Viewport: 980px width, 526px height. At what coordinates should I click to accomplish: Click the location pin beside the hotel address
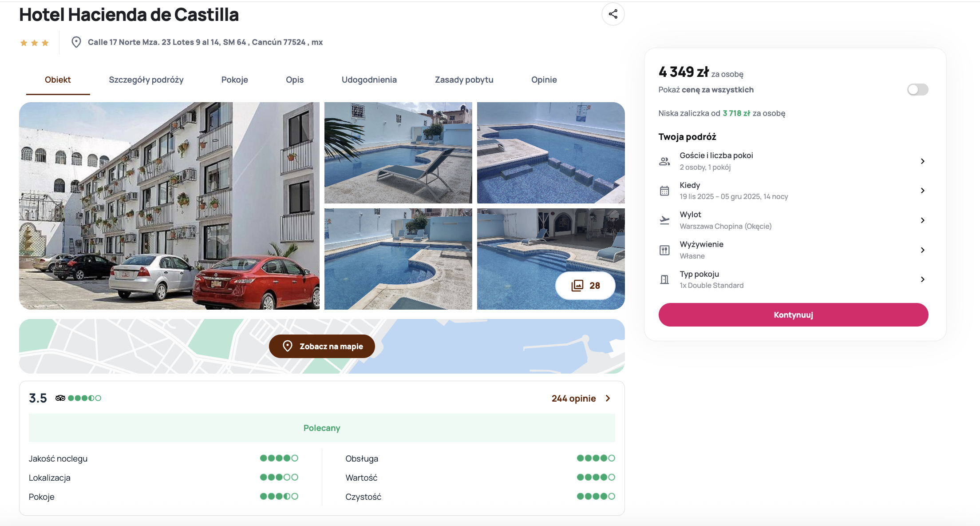(x=76, y=42)
